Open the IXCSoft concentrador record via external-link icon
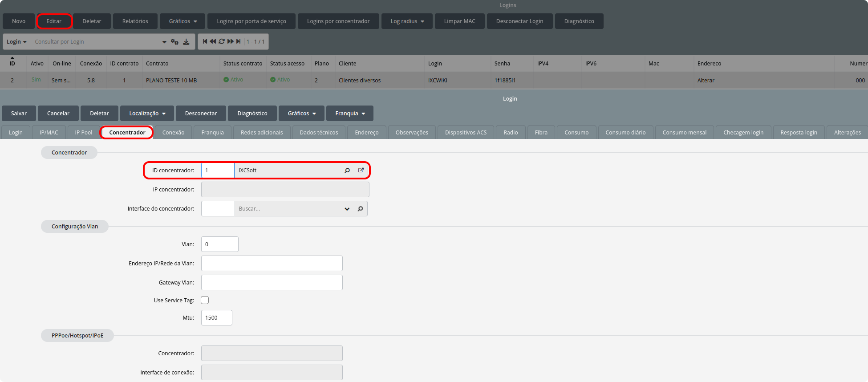This screenshot has height=382, width=868. (x=361, y=170)
